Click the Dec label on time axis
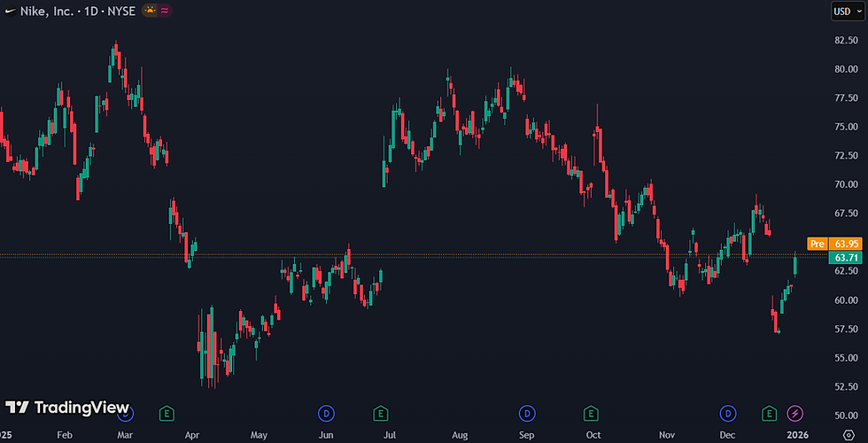 [x=727, y=435]
